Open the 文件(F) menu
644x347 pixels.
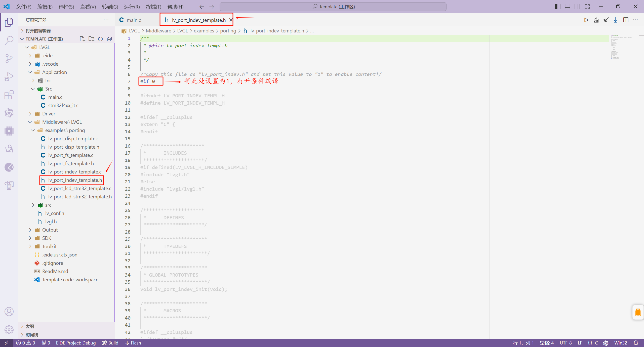(24, 7)
